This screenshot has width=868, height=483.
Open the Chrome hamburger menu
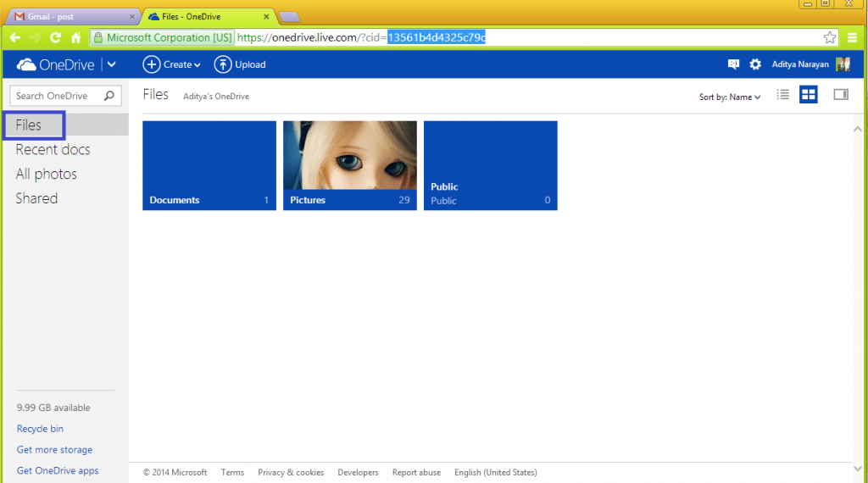click(x=852, y=37)
